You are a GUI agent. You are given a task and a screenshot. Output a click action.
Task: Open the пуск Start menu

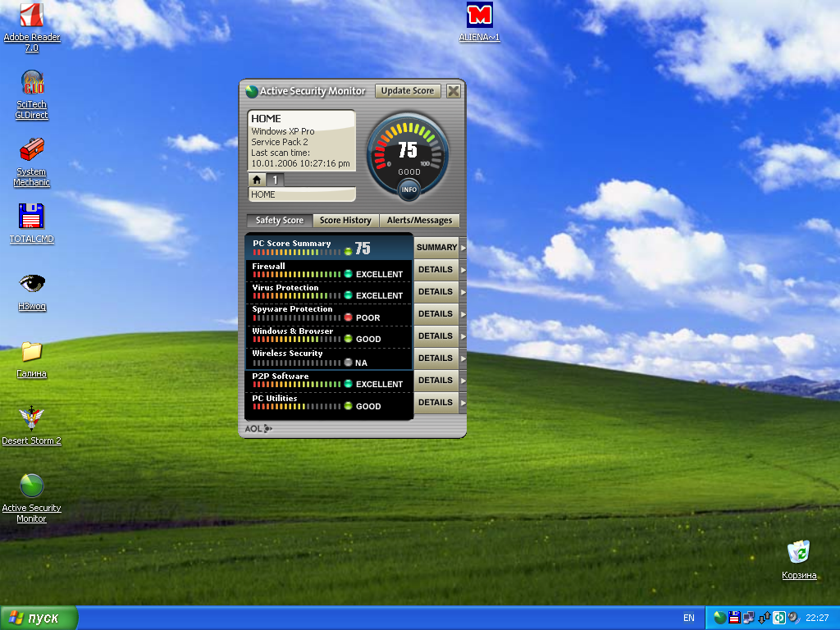39,619
